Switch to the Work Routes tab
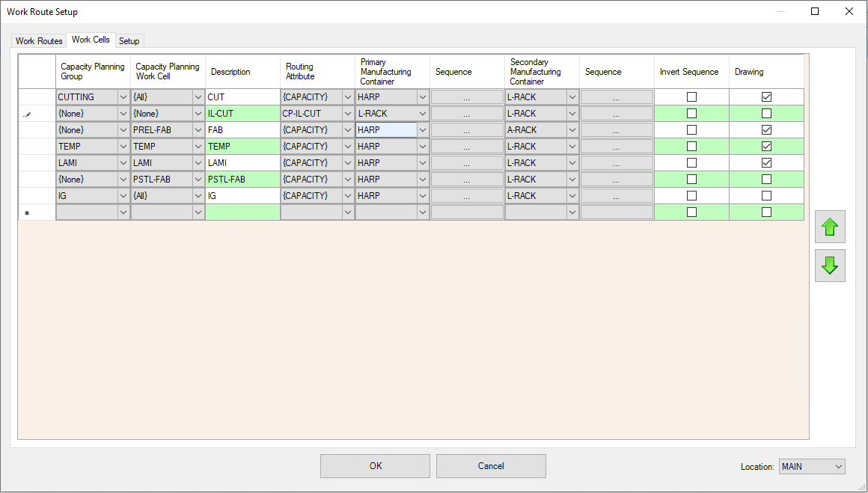 [39, 40]
